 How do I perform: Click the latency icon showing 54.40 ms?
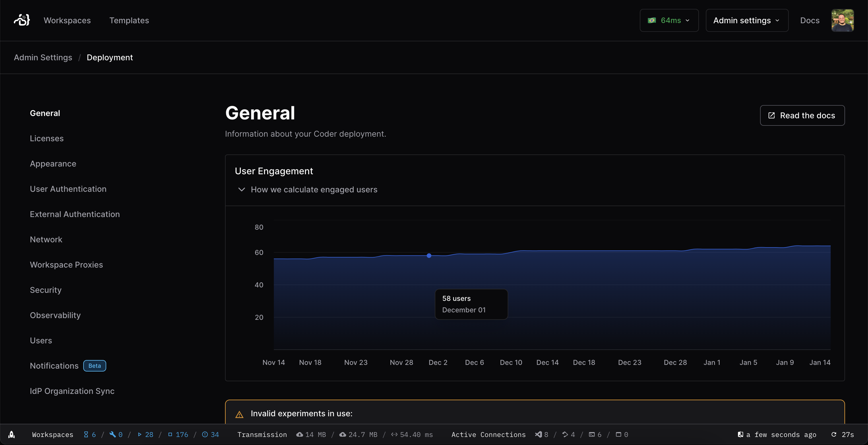[394, 435]
